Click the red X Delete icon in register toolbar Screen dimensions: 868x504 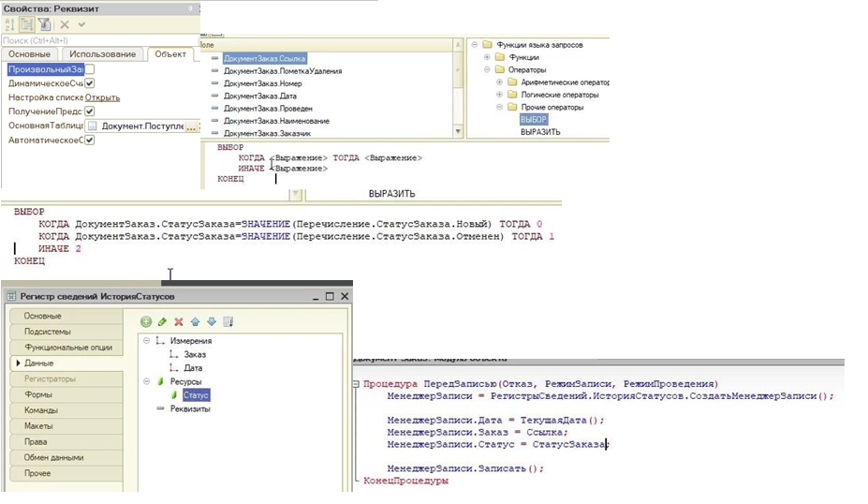click(179, 321)
